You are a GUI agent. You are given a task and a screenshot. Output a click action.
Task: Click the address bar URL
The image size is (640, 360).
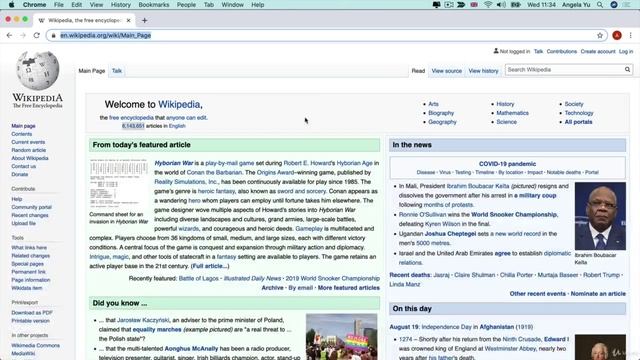pyautogui.click(x=106, y=36)
